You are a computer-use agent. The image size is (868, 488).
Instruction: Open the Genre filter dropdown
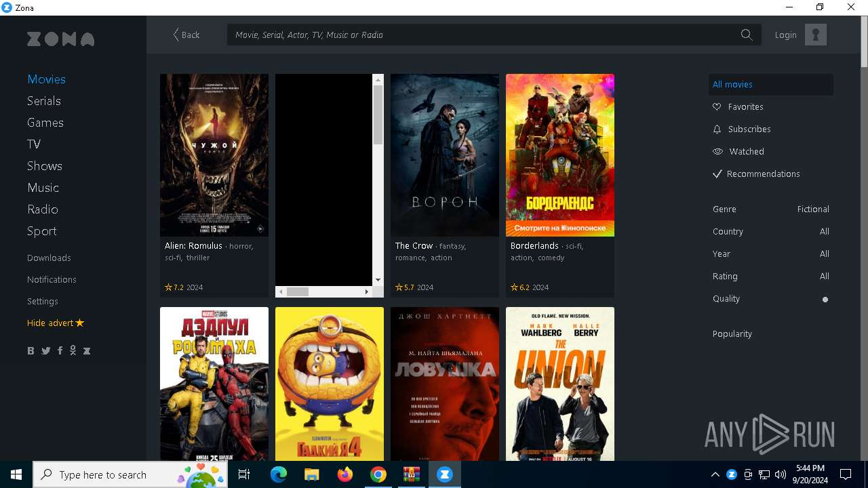pyautogui.click(x=771, y=209)
